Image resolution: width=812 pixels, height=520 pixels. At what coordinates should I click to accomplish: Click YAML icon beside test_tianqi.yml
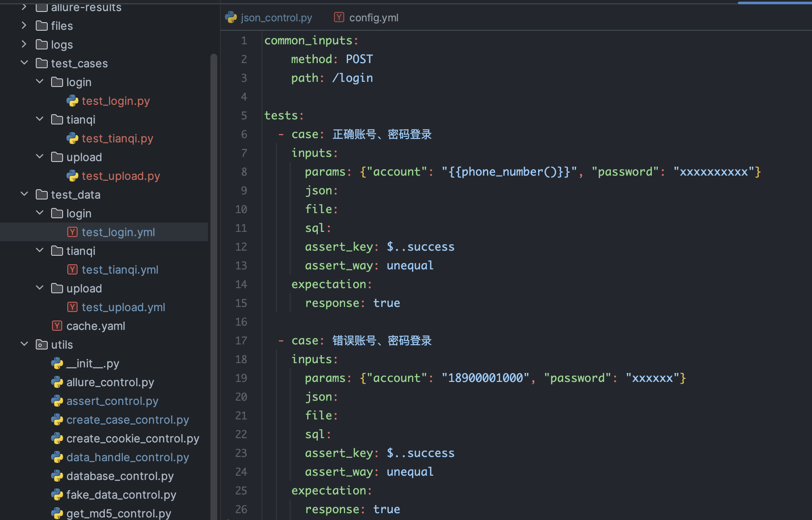[x=72, y=269]
